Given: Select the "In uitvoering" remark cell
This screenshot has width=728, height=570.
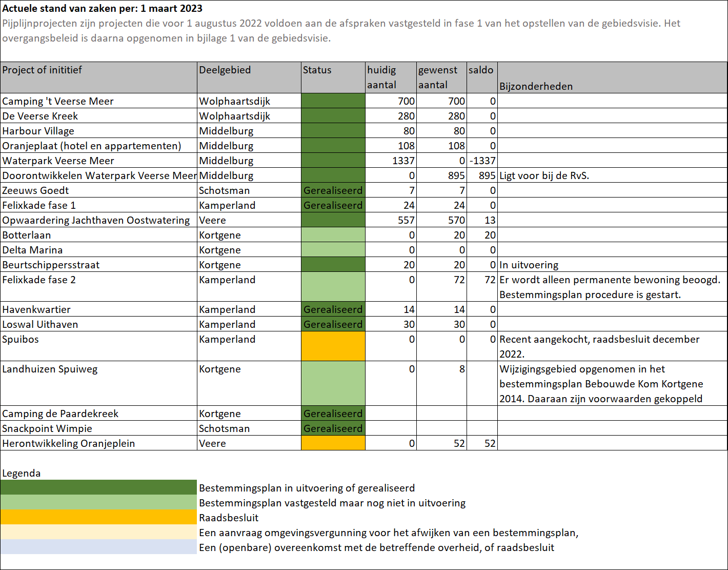Looking at the screenshot, I should [529, 265].
